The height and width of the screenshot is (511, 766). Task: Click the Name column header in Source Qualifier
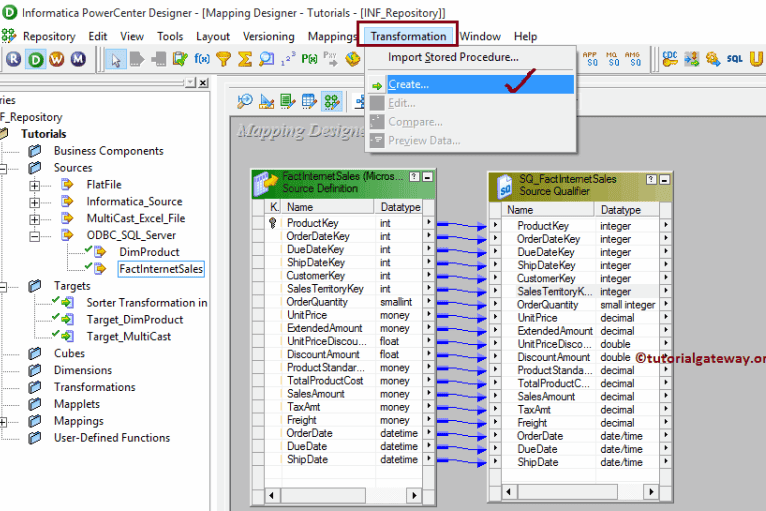pos(547,210)
